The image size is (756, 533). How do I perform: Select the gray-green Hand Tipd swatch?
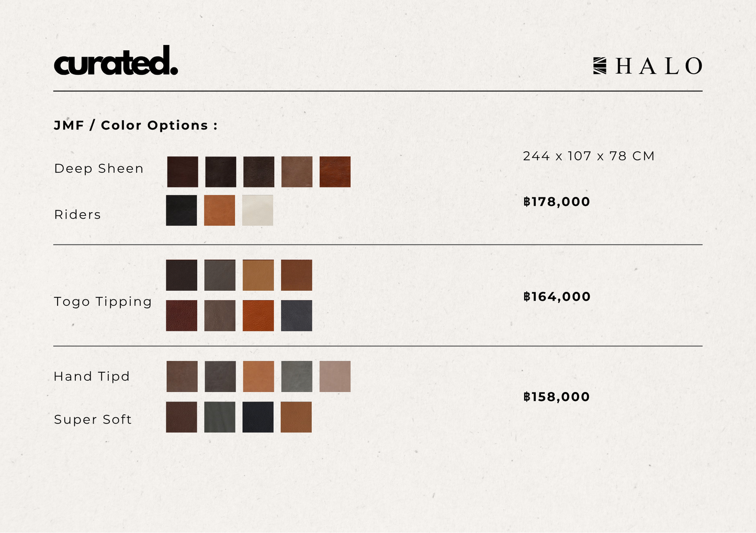297,376
